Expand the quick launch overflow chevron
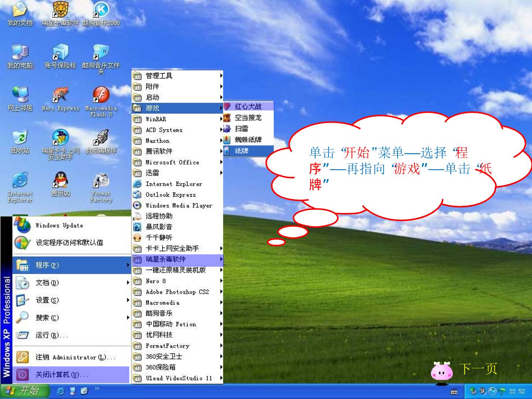The image size is (532, 399). [x=97, y=389]
